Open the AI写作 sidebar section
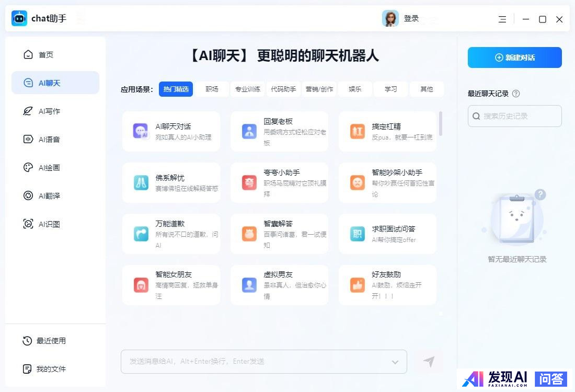 point(49,111)
